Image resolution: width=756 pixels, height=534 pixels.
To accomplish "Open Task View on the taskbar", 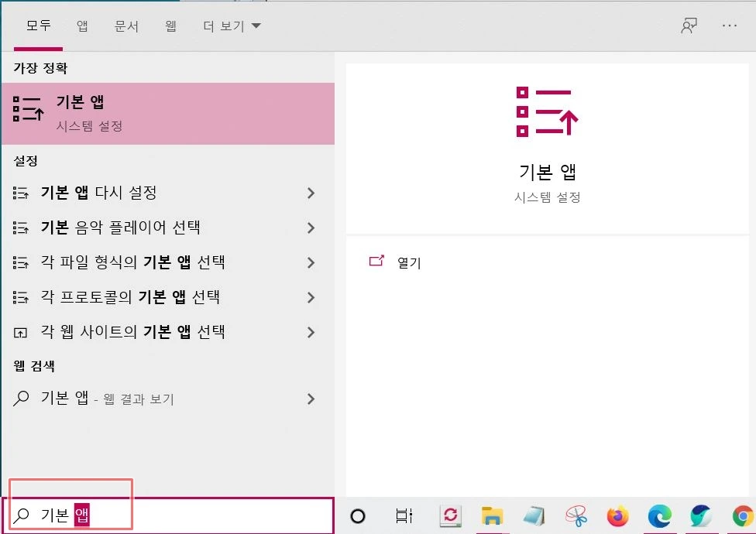I will 403,516.
